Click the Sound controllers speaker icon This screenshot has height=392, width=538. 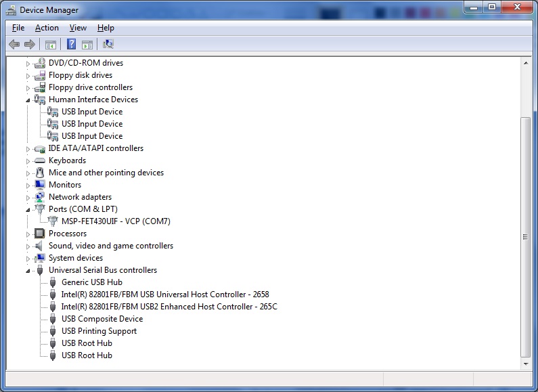click(x=39, y=246)
